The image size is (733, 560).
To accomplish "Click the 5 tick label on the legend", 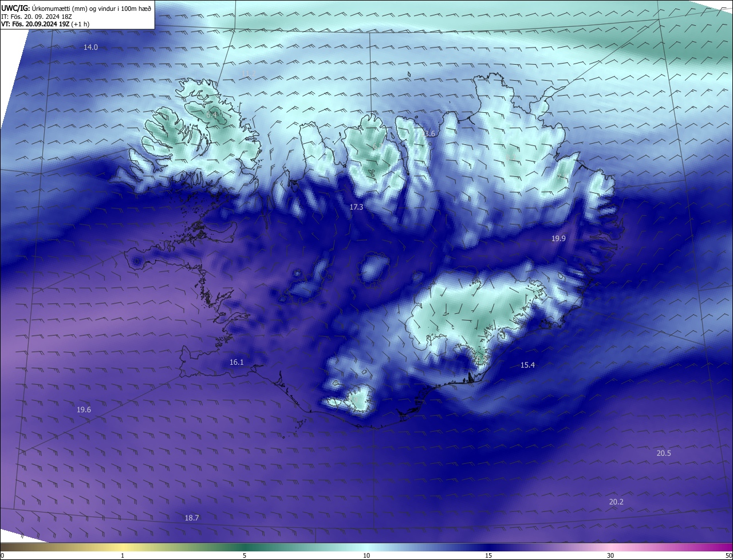I will point(245,555).
